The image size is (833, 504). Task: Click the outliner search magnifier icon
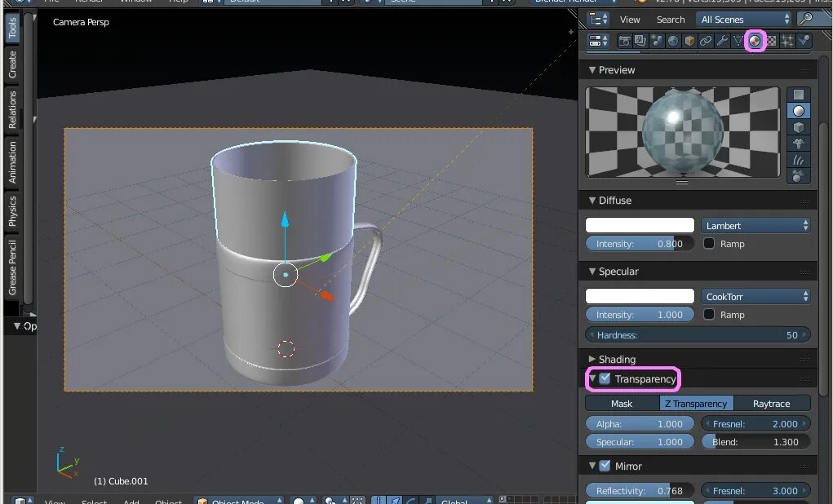pyautogui.click(x=806, y=19)
